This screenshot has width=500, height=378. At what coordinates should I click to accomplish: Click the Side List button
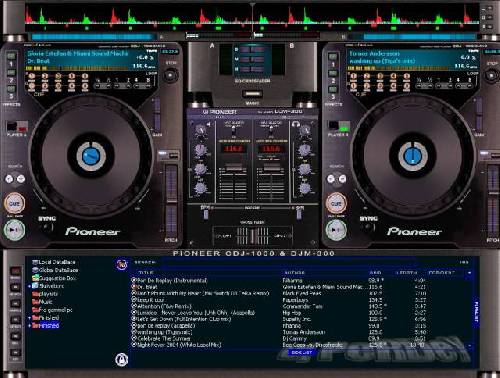coord(301,352)
